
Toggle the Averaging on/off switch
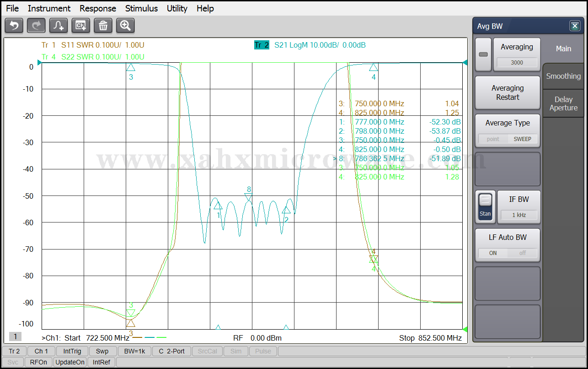(x=483, y=54)
